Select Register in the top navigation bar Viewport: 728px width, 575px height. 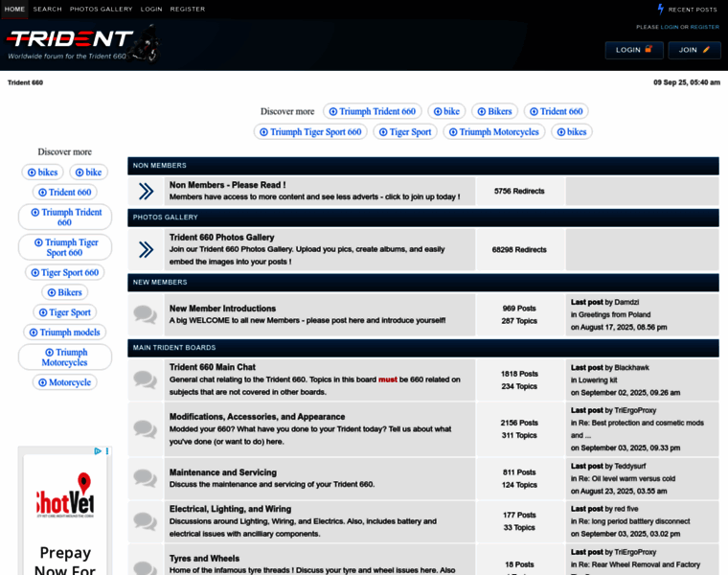(x=188, y=9)
